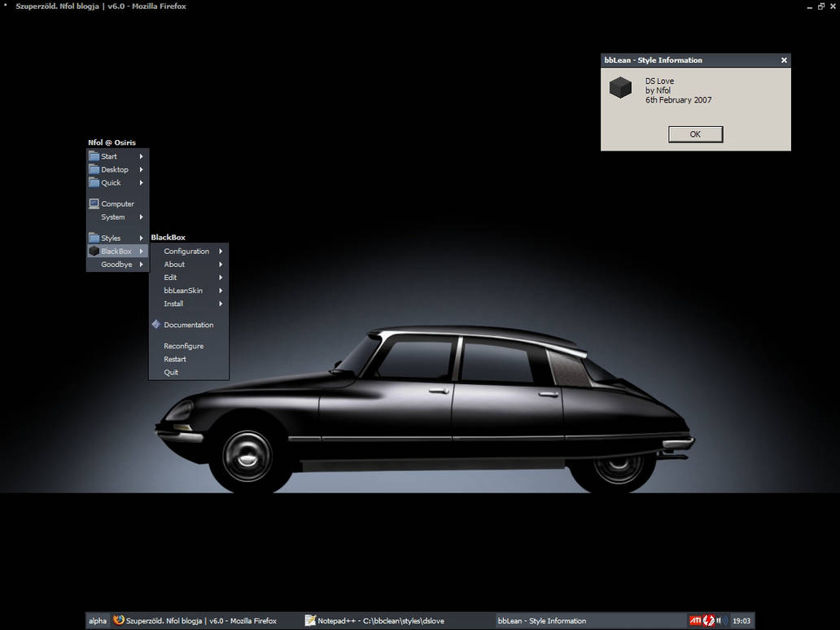Click the alpha workspace label

[98, 621]
